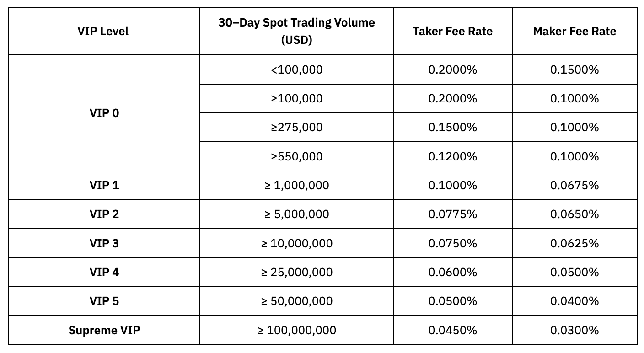Click the 0.0775% taker fee cell
The image size is (644, 353).
(452, 214)
